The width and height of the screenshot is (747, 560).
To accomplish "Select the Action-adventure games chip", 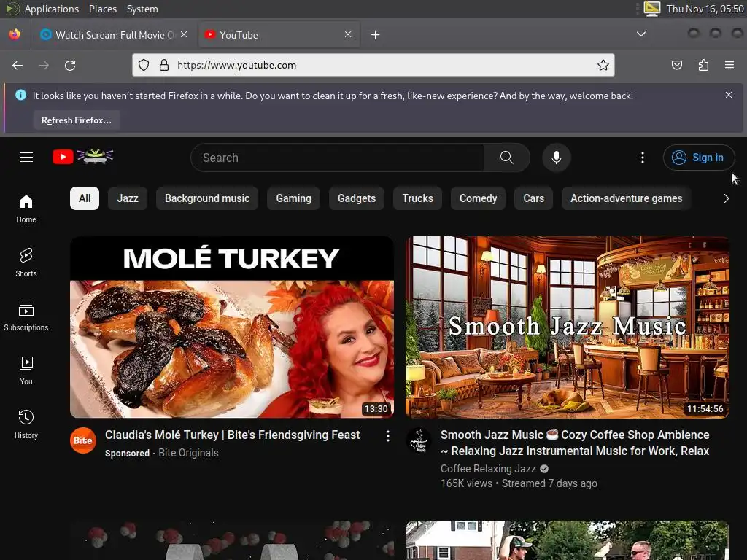I will (x=627, y=198).
